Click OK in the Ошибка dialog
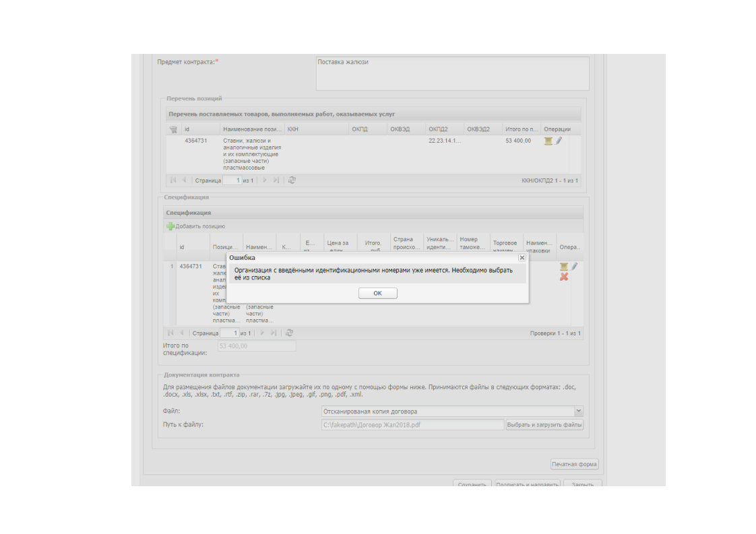This screenshot has height=534, width=756. tap(377, 293)
